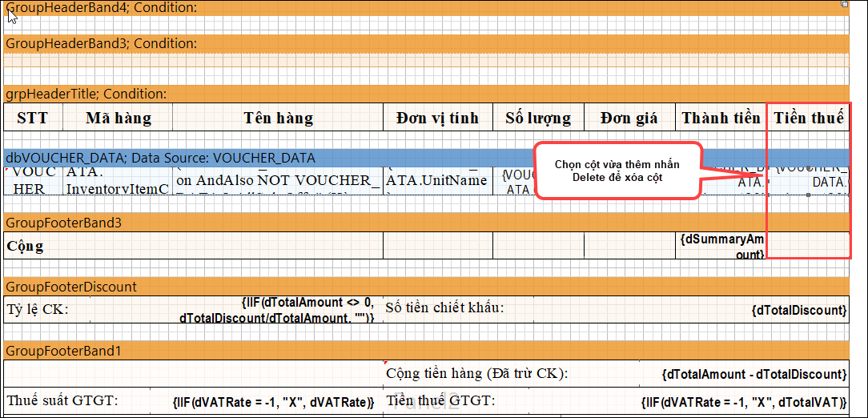
Task: Select the Tiền thuế header cell
Action: coord(808,118)
